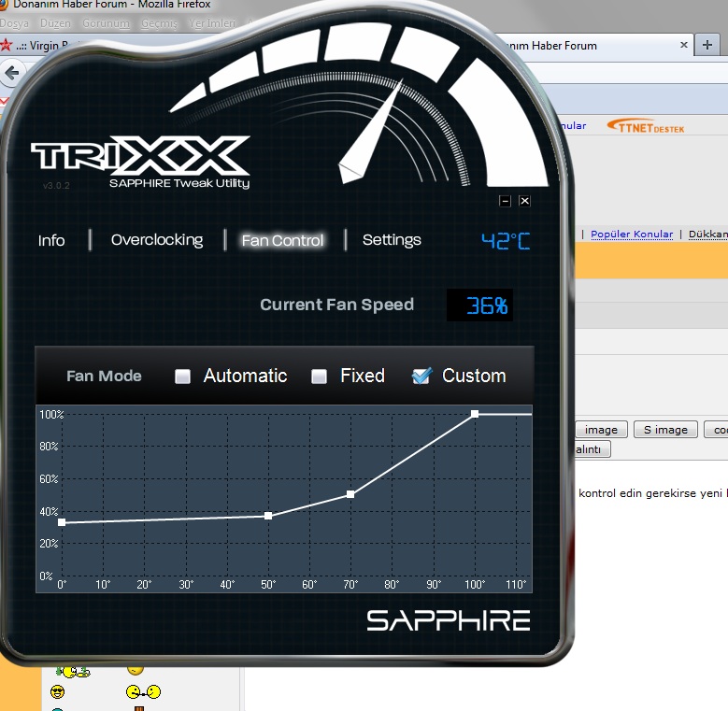Enable Automatic fan mode checkbox
This screenshot has width=728, height=711.
182,376
